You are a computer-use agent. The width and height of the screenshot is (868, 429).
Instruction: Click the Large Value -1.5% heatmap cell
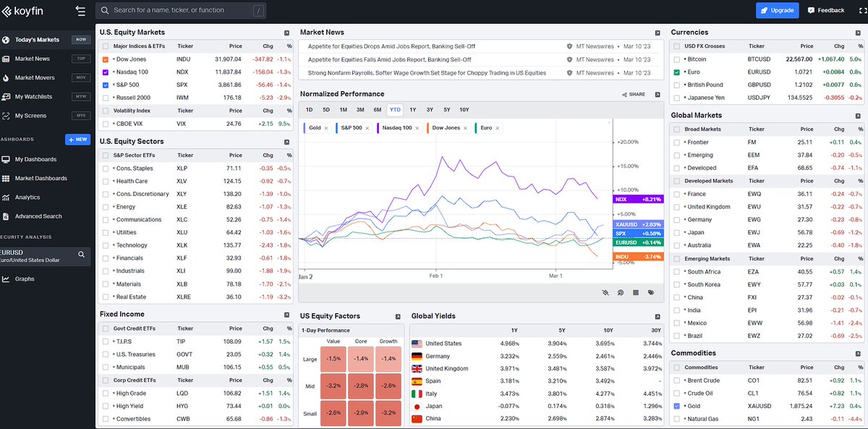click(333, 359)
